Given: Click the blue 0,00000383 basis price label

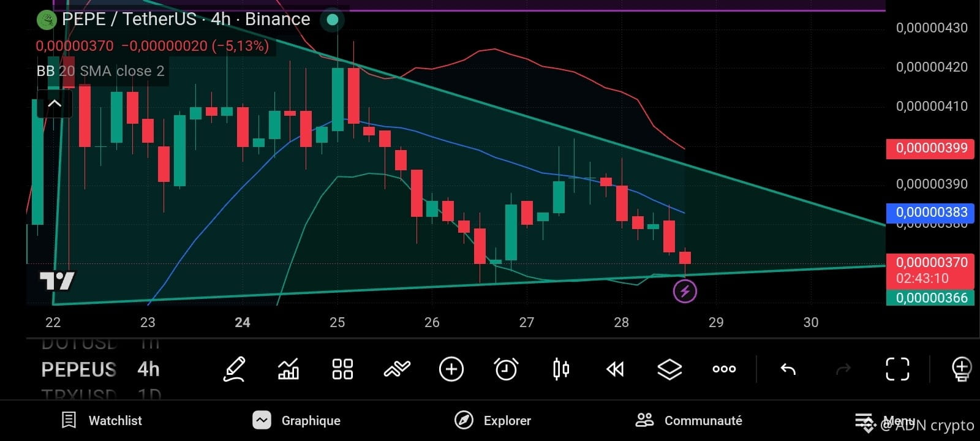Looking at the screenshot, I should 931,213.
